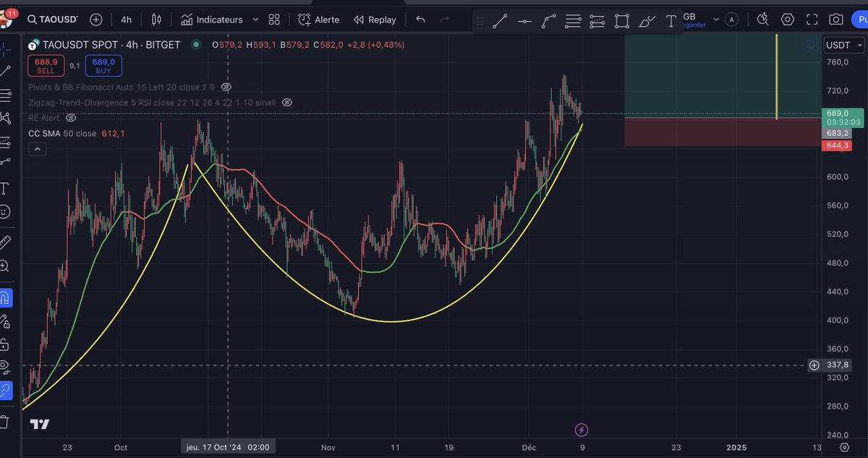Expand the arrow next to Indicateurs
Screen dimensions: 868x458
[255, 20]
